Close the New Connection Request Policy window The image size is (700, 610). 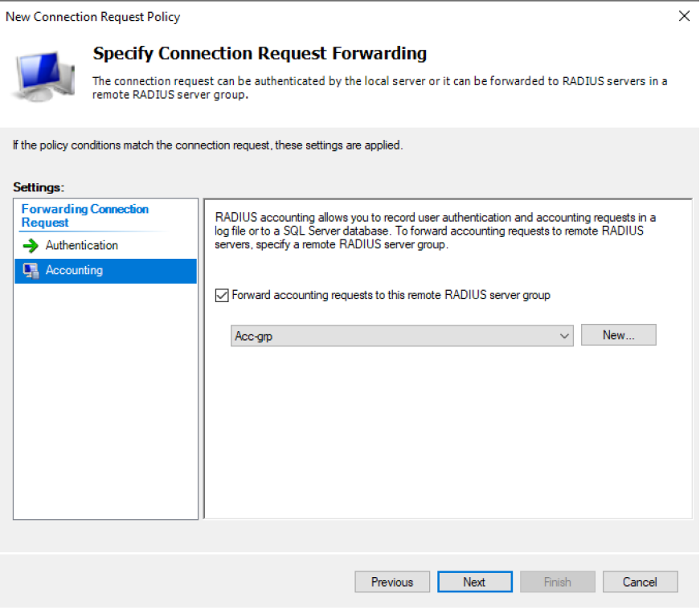click(684, 16)
